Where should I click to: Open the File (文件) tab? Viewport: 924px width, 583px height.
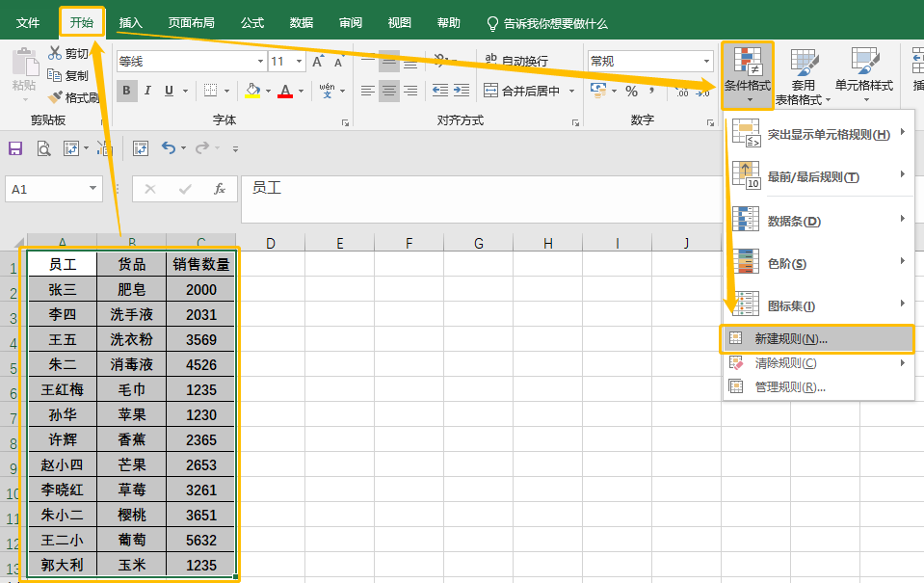pos(28,23)
